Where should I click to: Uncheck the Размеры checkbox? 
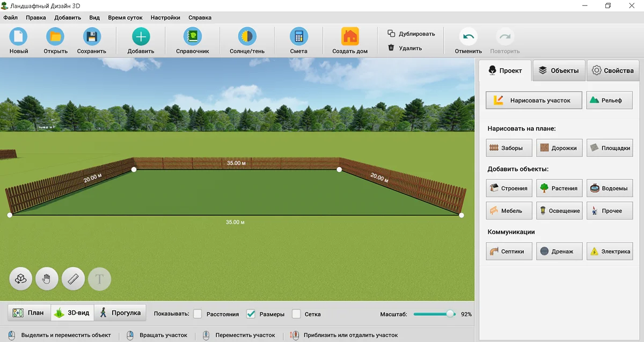(x=251, y=314)
